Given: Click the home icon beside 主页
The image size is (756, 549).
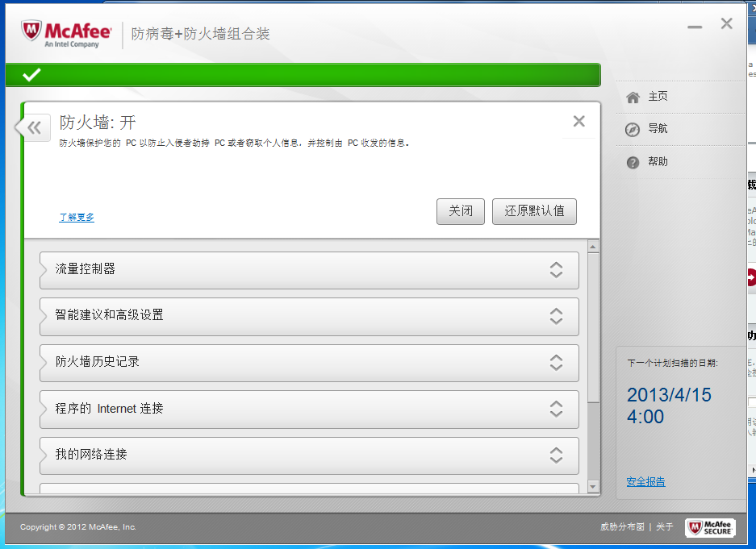Looking at the screenshot, I should (x=633, y=97).
